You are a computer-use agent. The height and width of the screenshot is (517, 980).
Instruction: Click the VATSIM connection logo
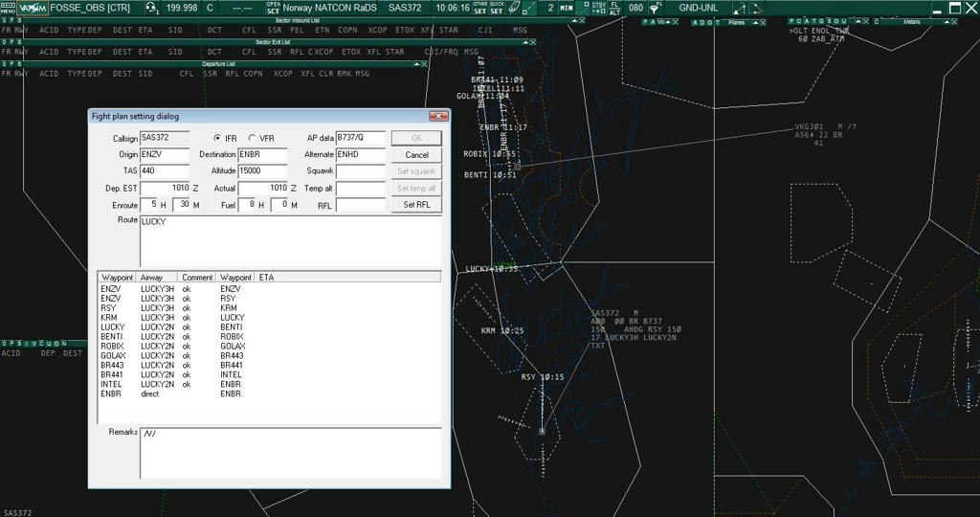[32, 8]
